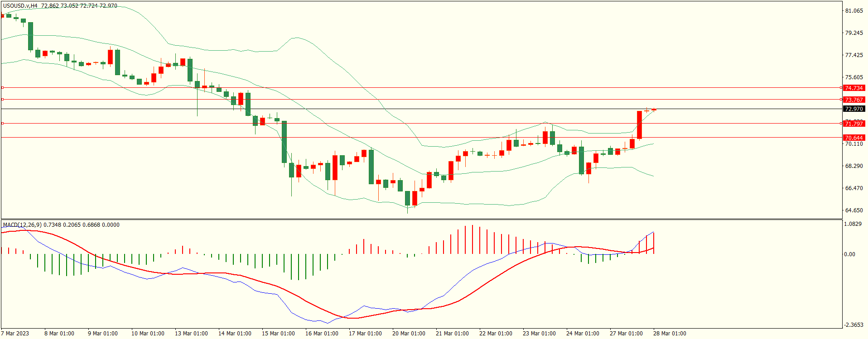Click the 14 Mar 01:00 time label
868x339 pixels.
tap(235, 334)
